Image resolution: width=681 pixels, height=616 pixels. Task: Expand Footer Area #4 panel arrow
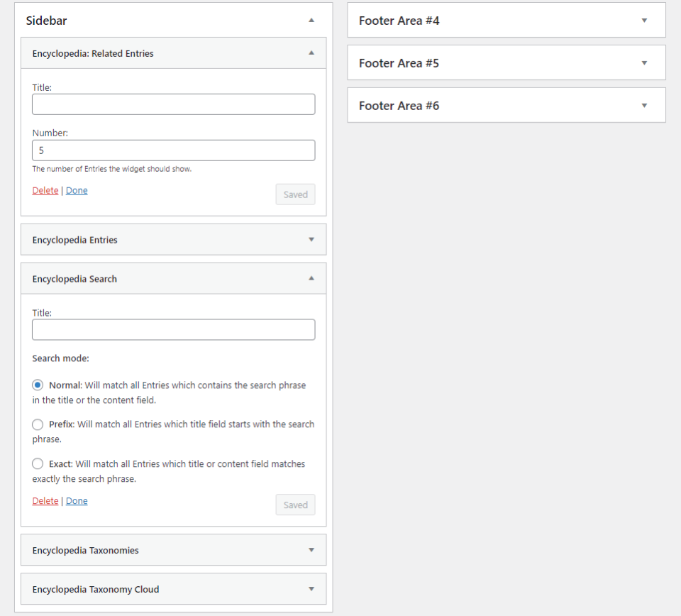click(644, 21)
